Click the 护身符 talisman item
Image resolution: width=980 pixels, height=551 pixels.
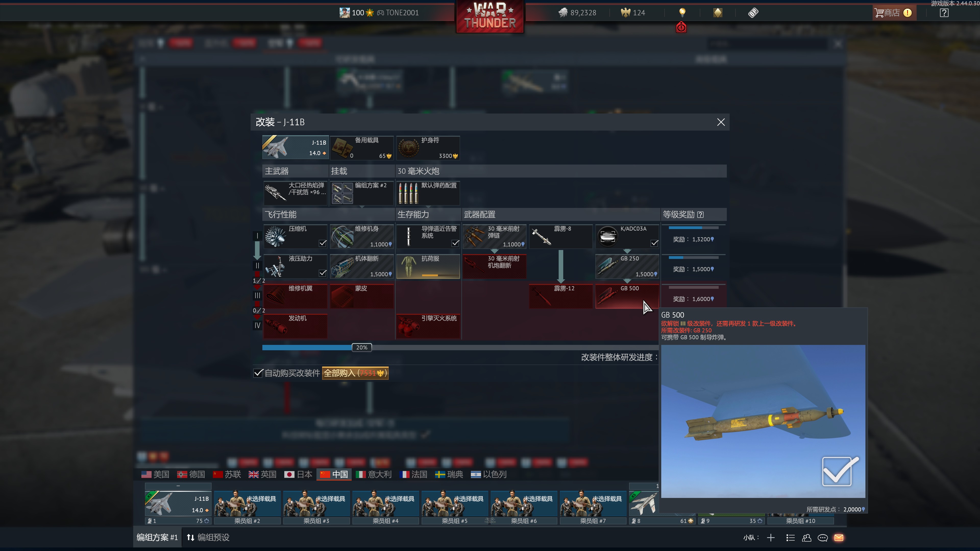(428, 147)
